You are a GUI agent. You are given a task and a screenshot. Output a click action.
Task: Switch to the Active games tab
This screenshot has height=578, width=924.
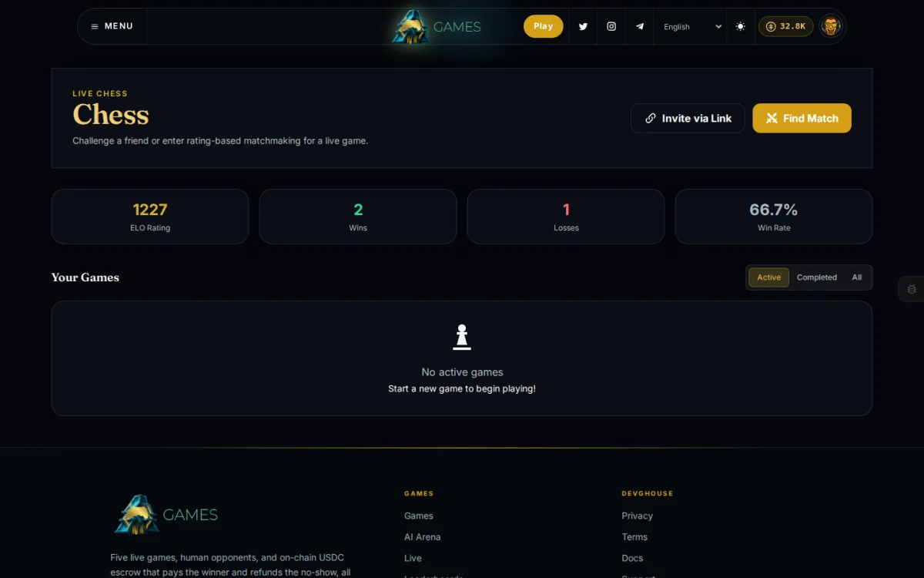pos(768,277)
